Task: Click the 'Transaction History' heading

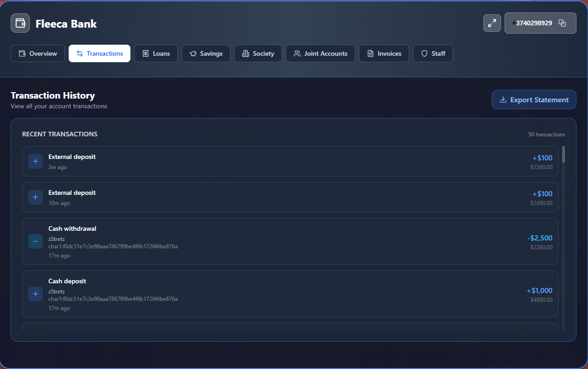Action: pos(53,95)
